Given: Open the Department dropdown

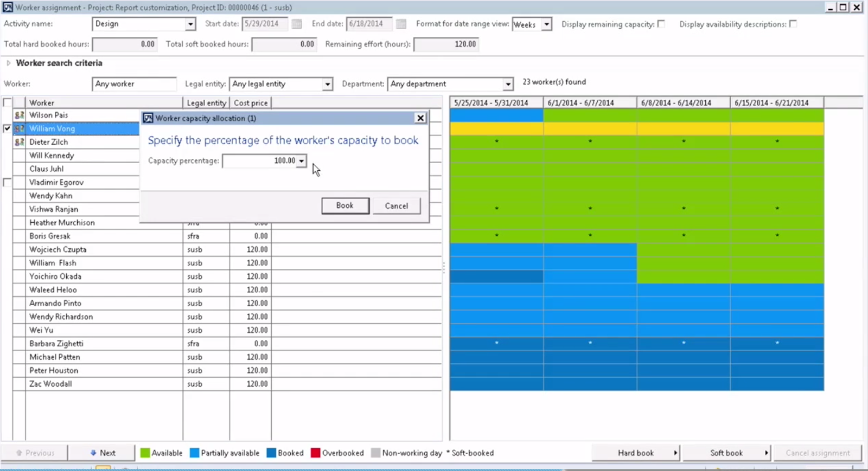Looking at the screenshot, I should 508,84.
